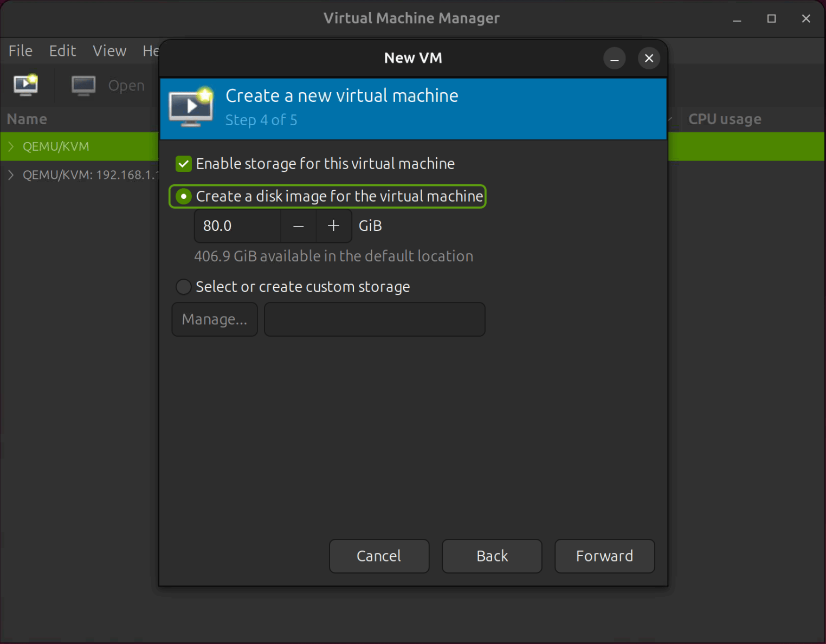
Task: Click the Back button
Action: [x=492, y=556]
